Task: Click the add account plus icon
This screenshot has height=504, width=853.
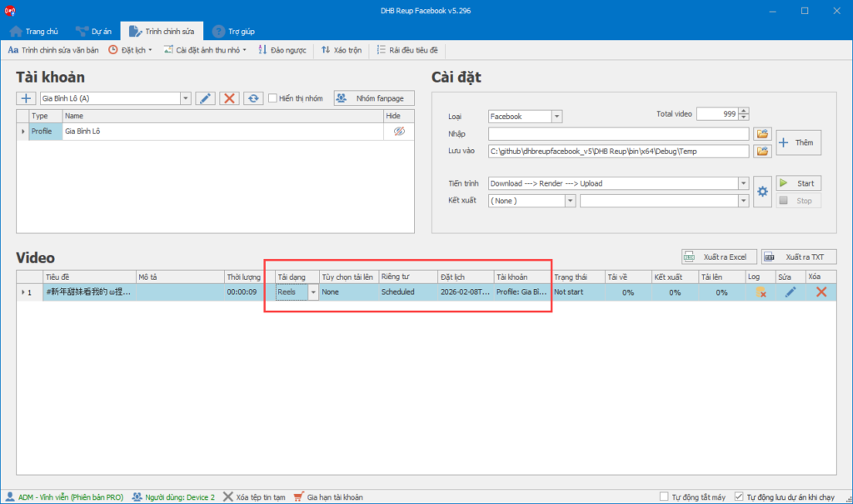Action: point(26,98)
